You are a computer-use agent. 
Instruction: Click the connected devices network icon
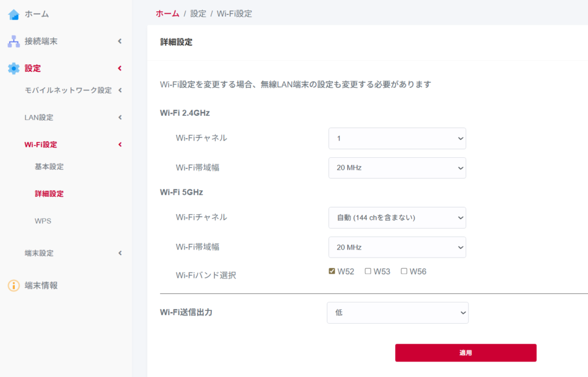tap(13, 41)
